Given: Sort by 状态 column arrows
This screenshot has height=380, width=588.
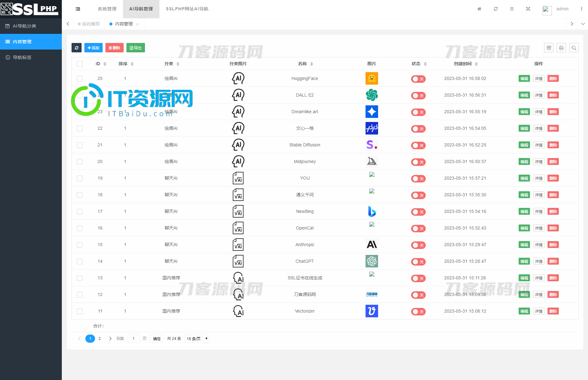Looking at the screenshot, I should (x=425, y=64).
